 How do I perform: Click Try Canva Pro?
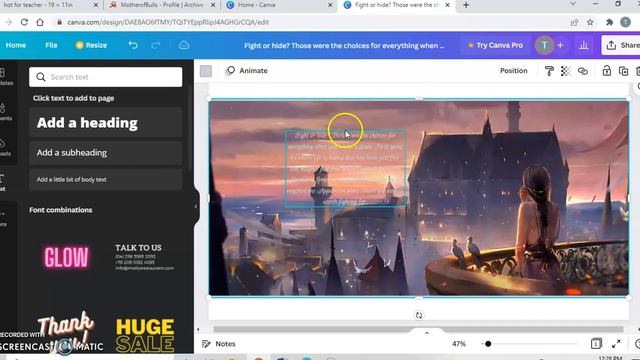495,45
